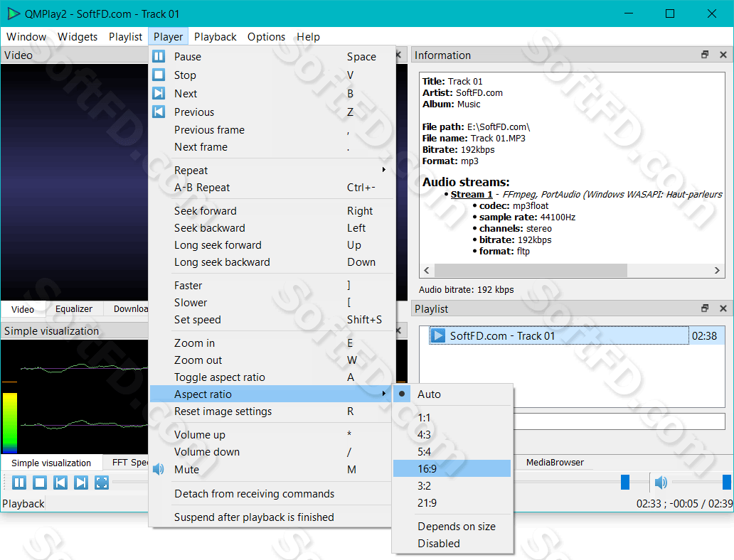734x560 pixels.
Task: Click Set speed in the Player menu
Action: [x=272, y=320]
